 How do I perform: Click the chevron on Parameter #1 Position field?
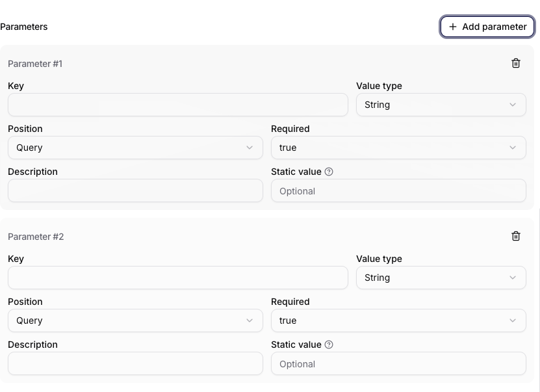coord(250,148)
